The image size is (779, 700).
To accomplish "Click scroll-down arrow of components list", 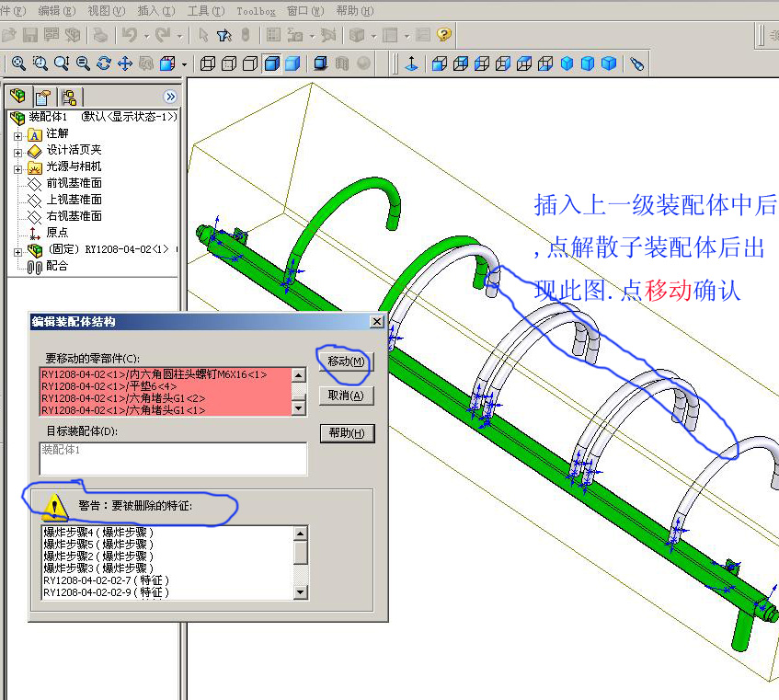I will coord(299,408).
